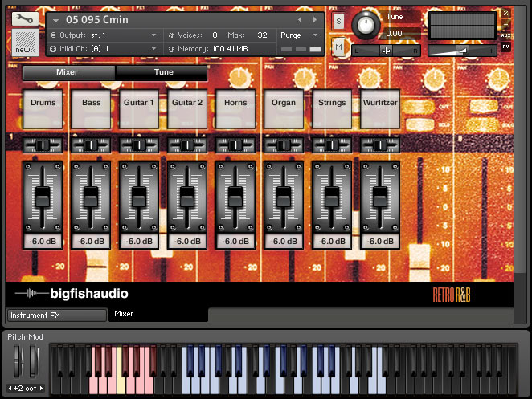This screenshot has width=532, height=399.
Task: Minimize instrument view with dash icon
Action: coord(505,25)
